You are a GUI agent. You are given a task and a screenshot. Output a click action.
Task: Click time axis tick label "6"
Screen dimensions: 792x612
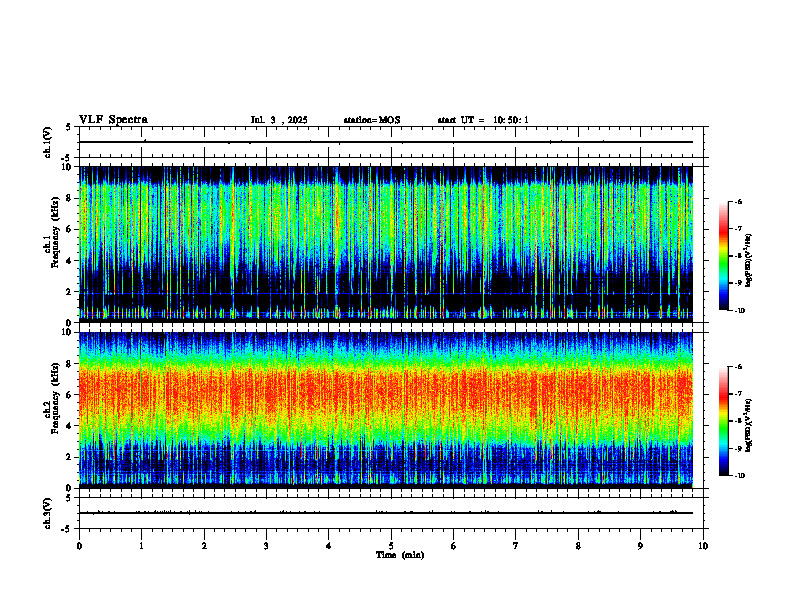click(454, 546)
